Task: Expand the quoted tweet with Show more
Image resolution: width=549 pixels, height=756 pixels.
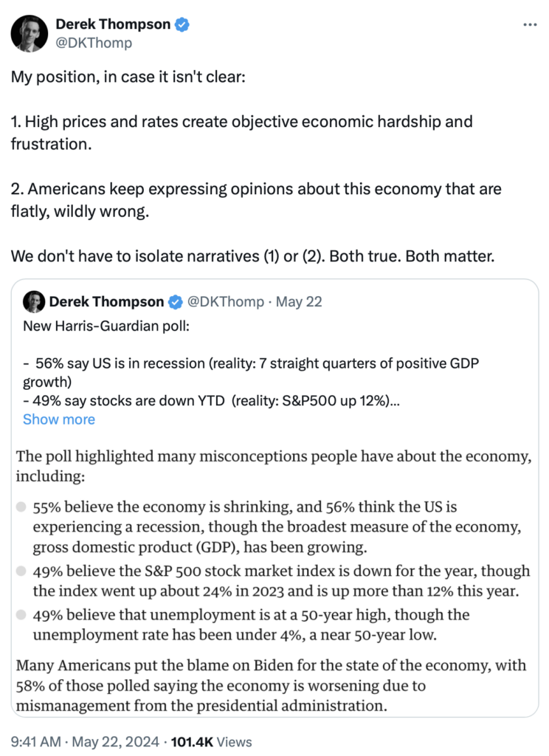Action: click(x=59, y=419)
